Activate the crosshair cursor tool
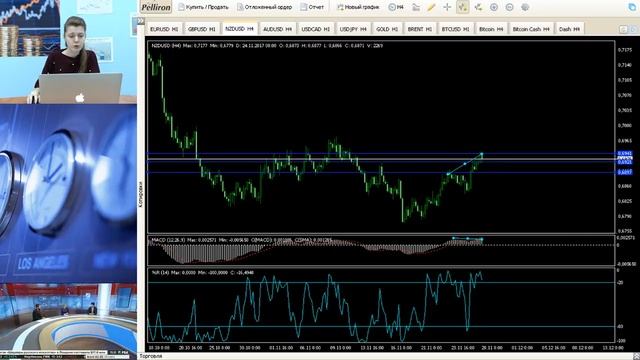This screenshot has height=360, width=640. 447,7
